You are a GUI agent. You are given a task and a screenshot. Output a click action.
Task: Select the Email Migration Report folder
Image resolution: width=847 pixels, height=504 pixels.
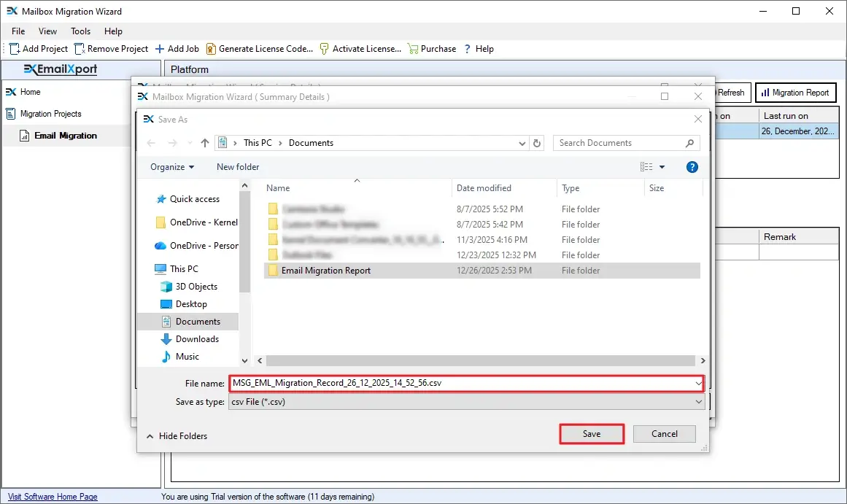pos(325,271)
